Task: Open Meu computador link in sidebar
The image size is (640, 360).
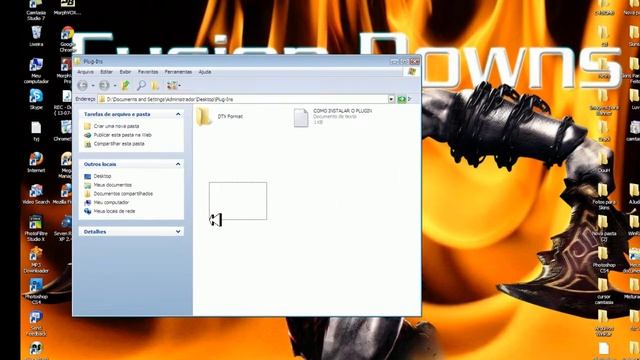Action: pyautogui.click(x=111, y=202)
